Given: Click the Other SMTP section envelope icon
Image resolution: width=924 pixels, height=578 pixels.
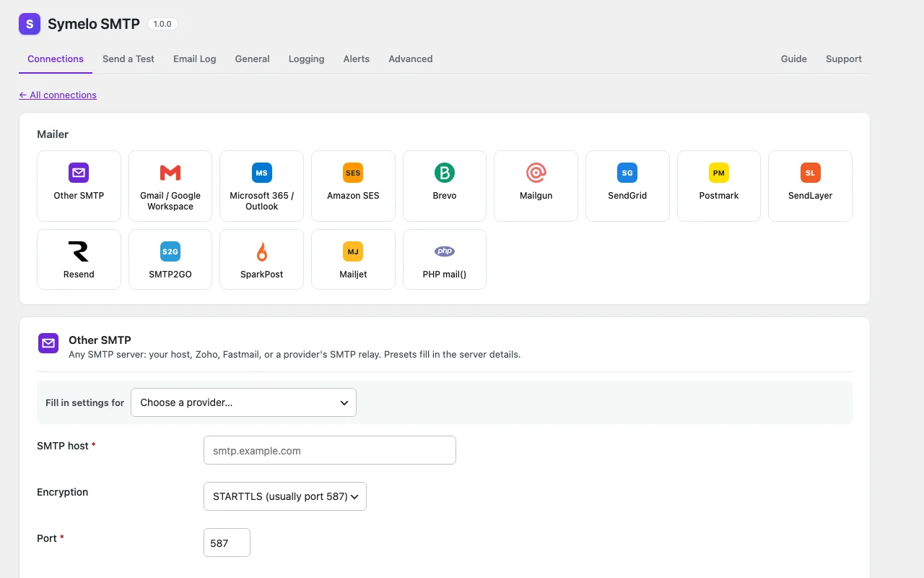Looking at the screenshot, I should point(48,343).
